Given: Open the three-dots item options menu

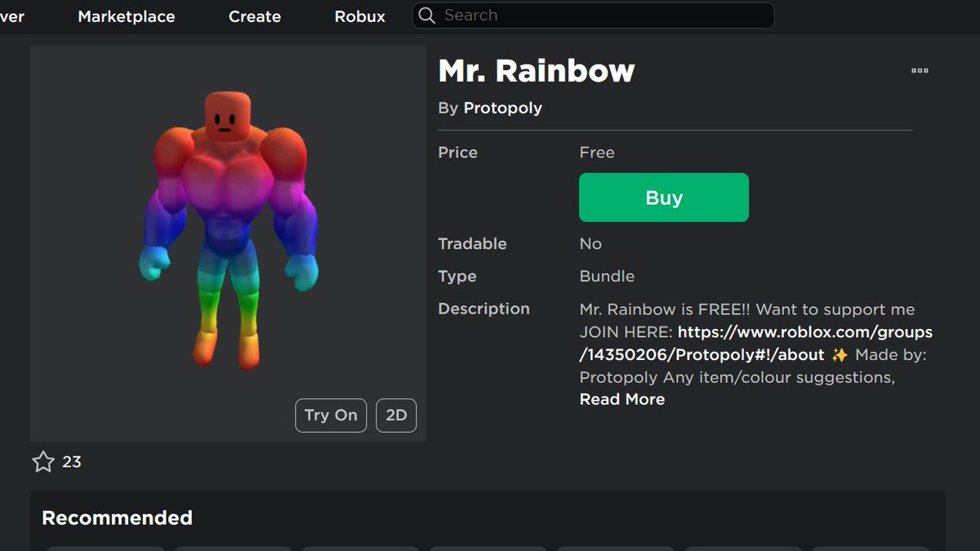Looking at the screenshot, I should point(920,71).
